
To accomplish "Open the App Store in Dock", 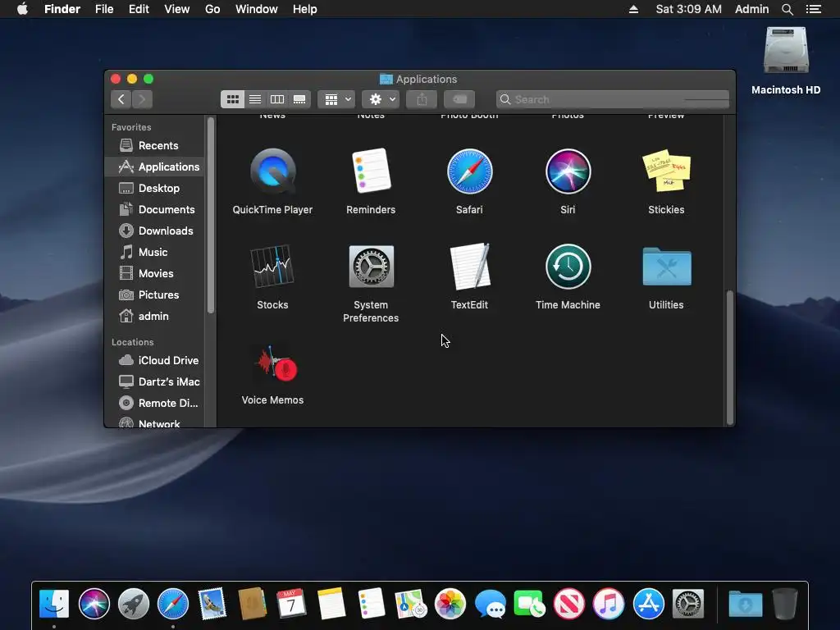I will pos(648,604).
